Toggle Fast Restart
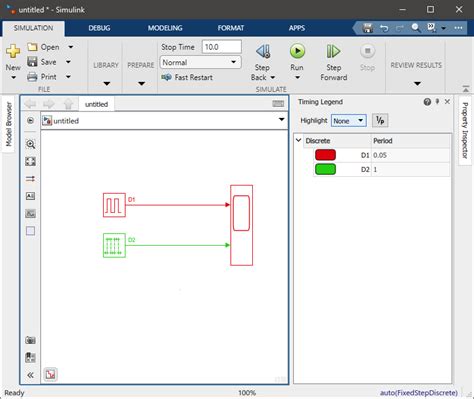This screenshot has width=474, height=399. point(187,77)
